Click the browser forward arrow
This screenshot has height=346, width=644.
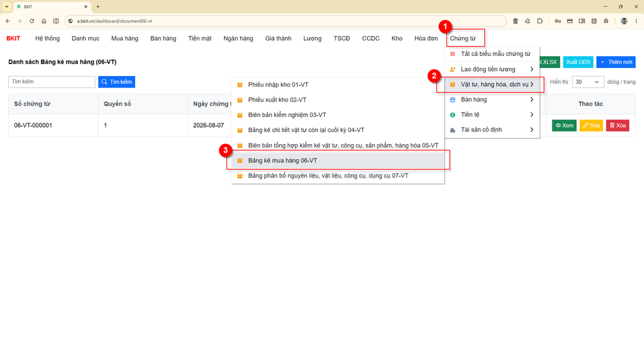19,21
